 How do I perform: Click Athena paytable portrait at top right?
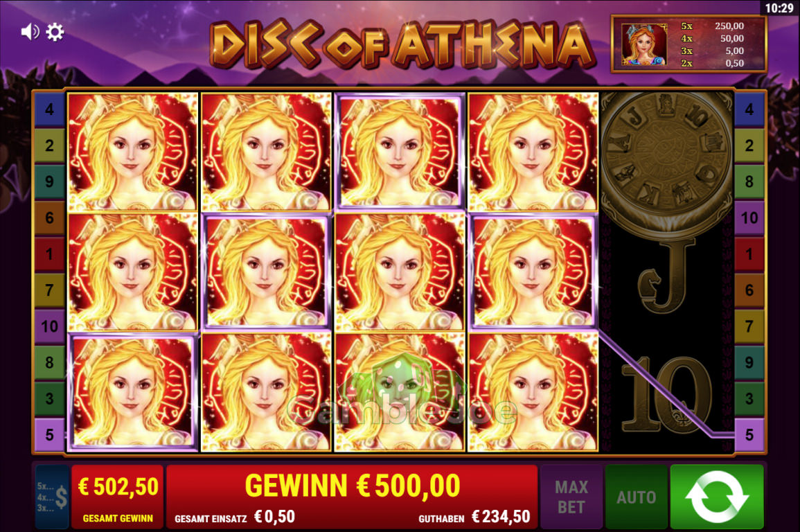(x=644, y=45)
